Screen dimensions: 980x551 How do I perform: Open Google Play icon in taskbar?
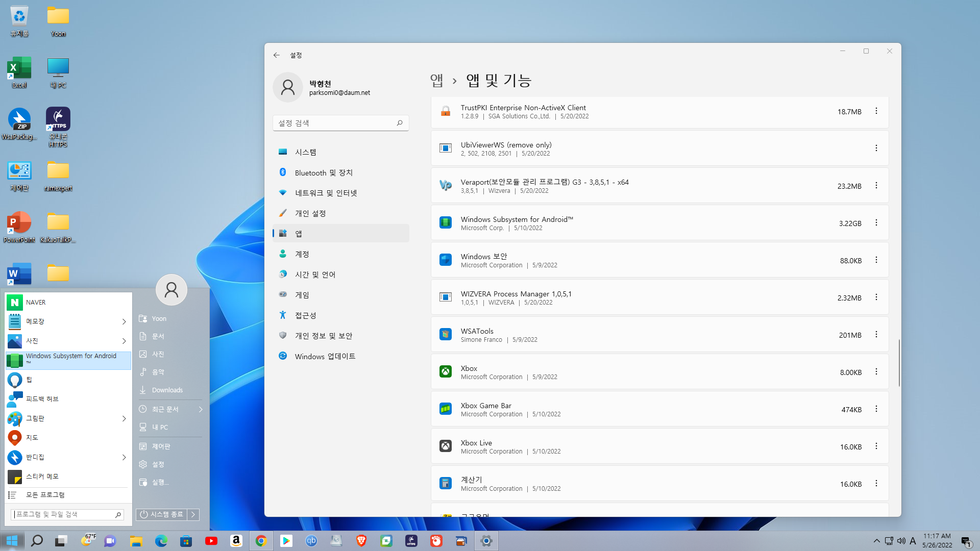tap(286, 541)
